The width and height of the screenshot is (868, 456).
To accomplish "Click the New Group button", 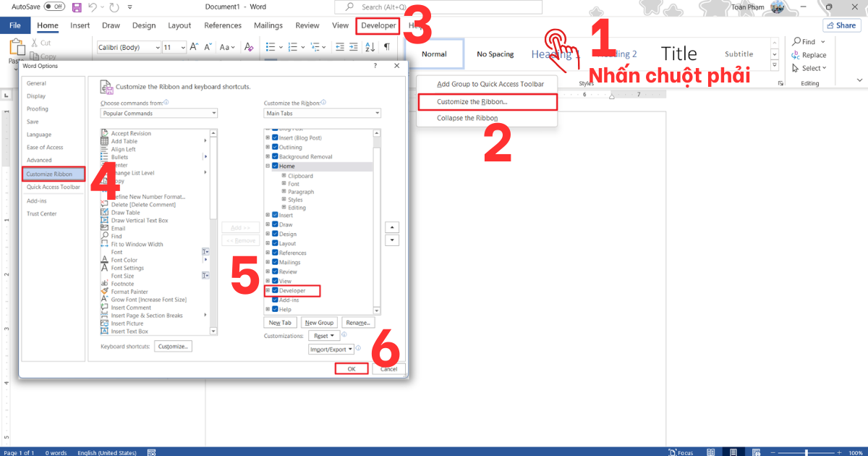I will [319, 323].
